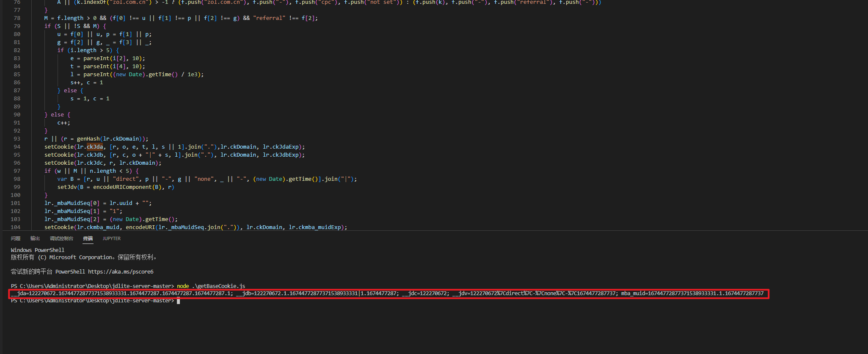Click the 'lr._mbaMuidSeq[0] = lr.uuid' line

click(x=98, y=203)
